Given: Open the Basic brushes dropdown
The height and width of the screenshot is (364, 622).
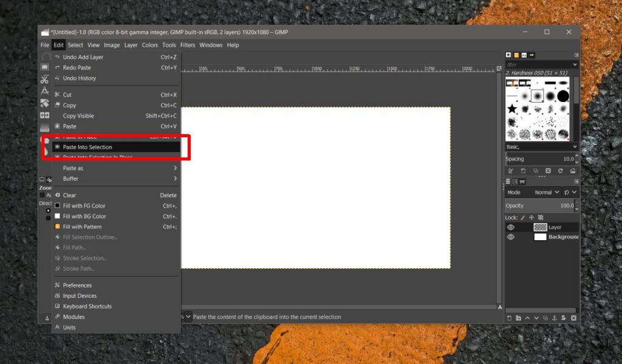Looking at the screenshot, I should point(541,146).
